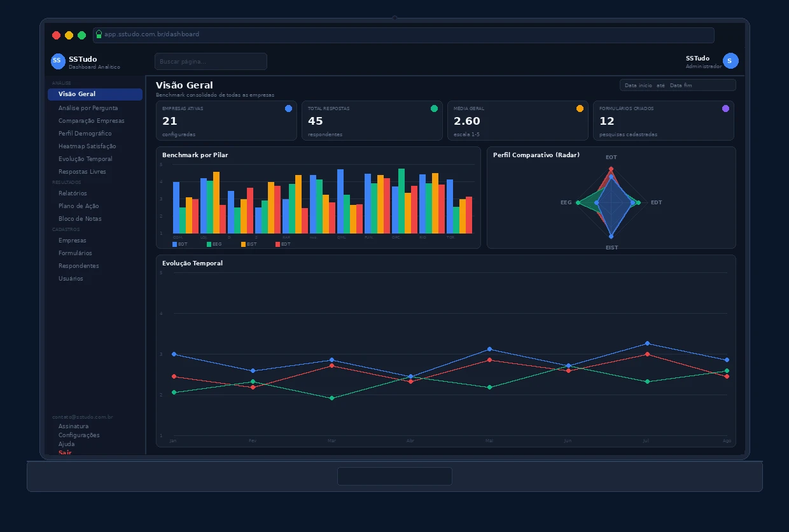Click the EOT radar axis label

point(611,157)
